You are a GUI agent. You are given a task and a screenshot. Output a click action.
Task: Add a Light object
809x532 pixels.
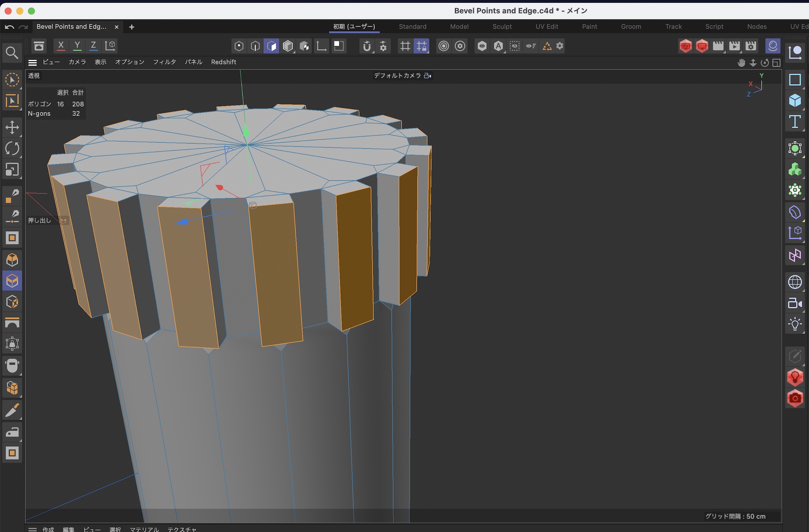795,324
